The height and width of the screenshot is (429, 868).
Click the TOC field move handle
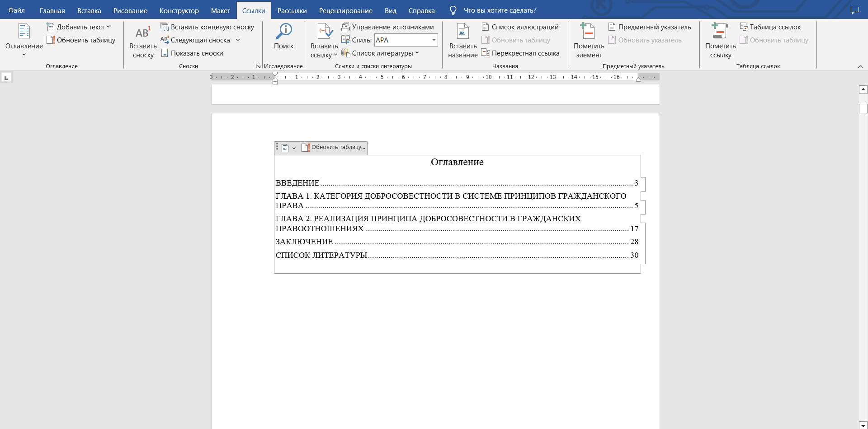[277, 147]
